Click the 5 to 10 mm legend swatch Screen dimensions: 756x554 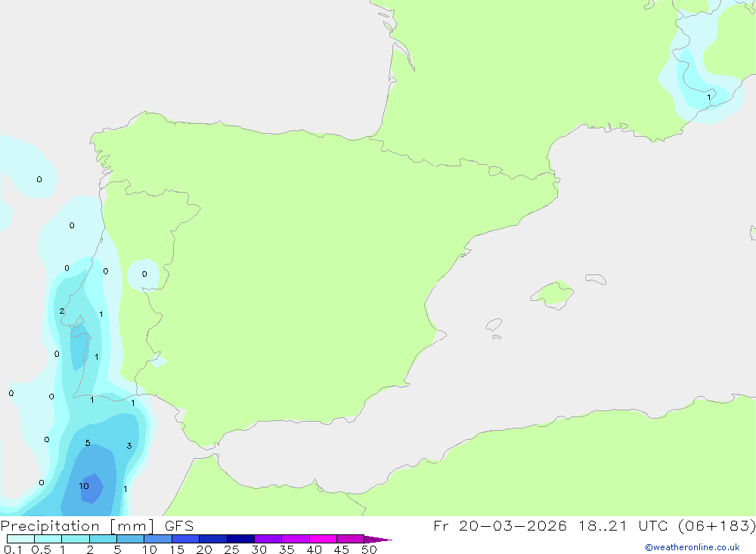pyautogui.click(x=130, y=539)
